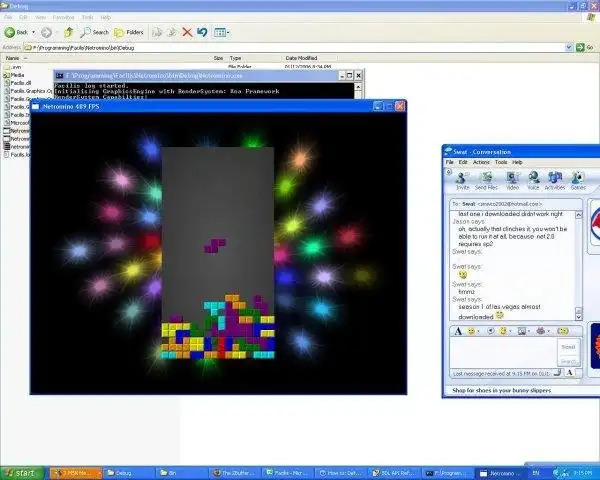Open Edit menu in the Conversation window
This screenshot has height=480, width=600.
click(463, 162)
